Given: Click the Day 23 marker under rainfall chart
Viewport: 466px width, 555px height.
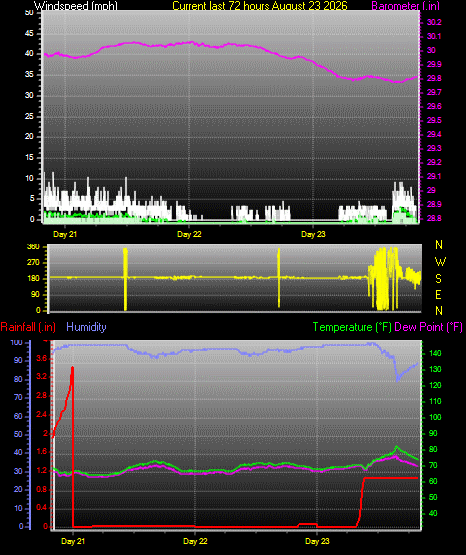Looking at the screenshot, I should [317, 541].
